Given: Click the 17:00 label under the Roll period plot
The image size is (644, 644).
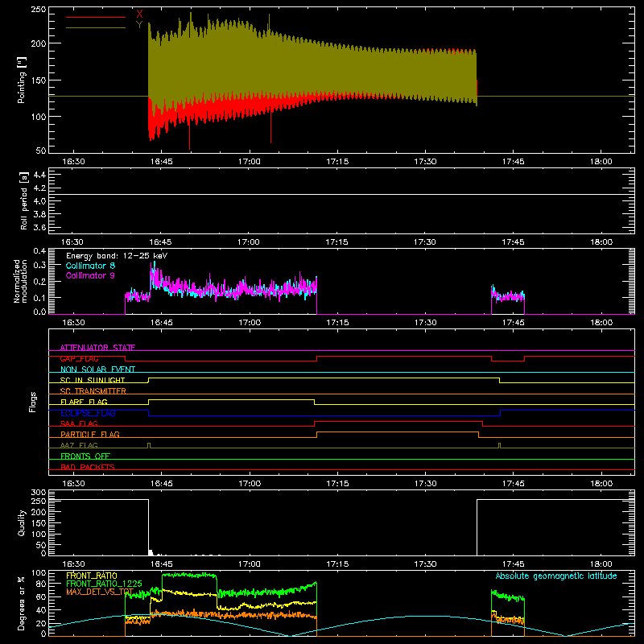Looking at the screenshot, I should tap(249, 242).
